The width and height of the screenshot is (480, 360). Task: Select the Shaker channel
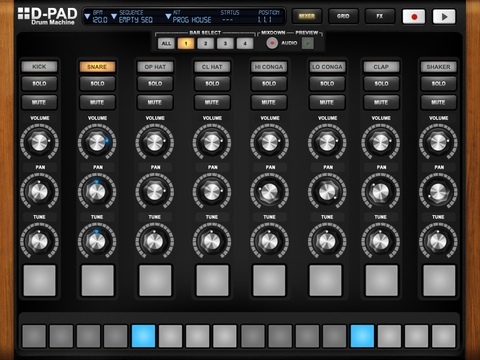pos(438,67)
